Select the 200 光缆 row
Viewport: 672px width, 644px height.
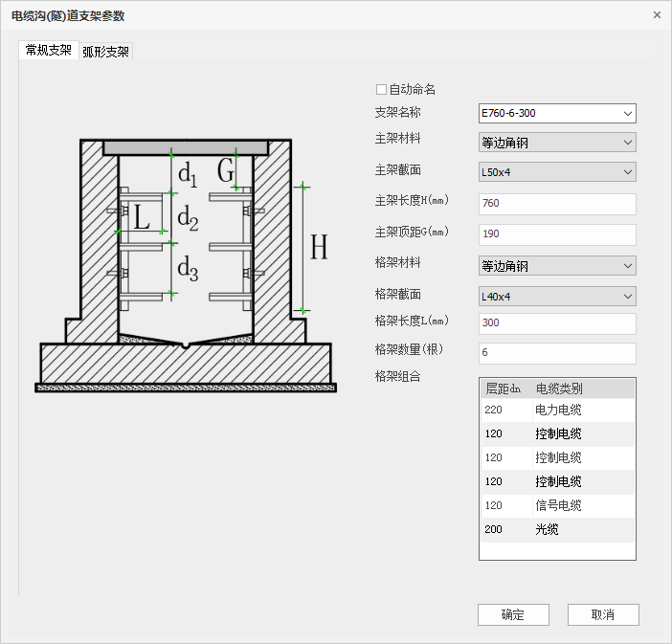[557, 529]
